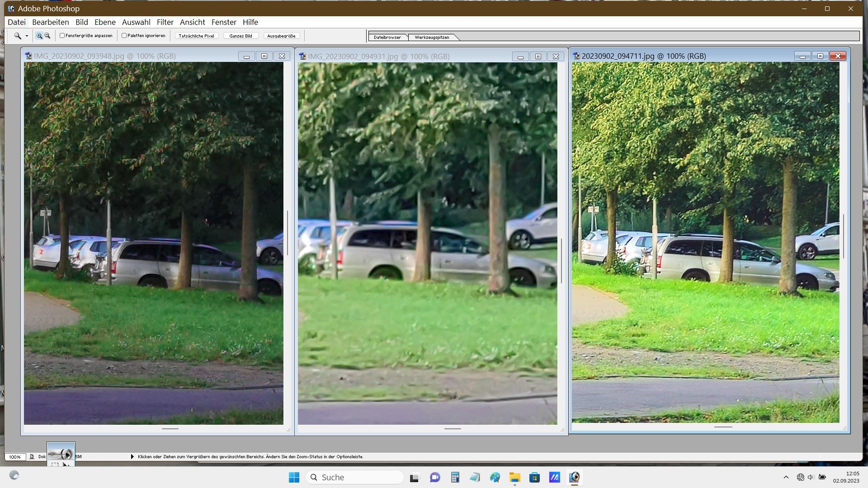Click the Zoom tool icon in options bar

click(x=17, y=36)
